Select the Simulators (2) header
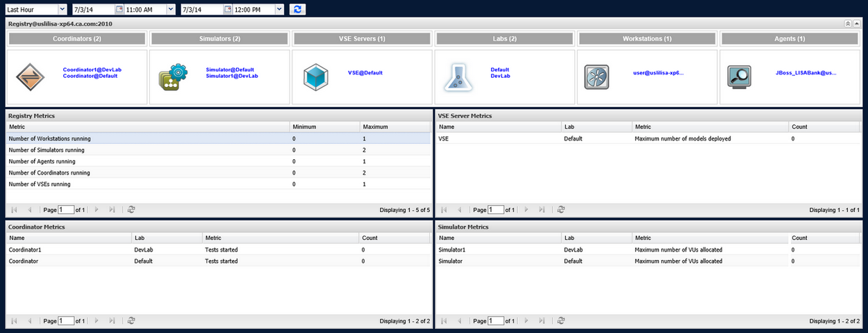Image resolution: width=868 pixels, height=333 pixels. coord(220,39)
